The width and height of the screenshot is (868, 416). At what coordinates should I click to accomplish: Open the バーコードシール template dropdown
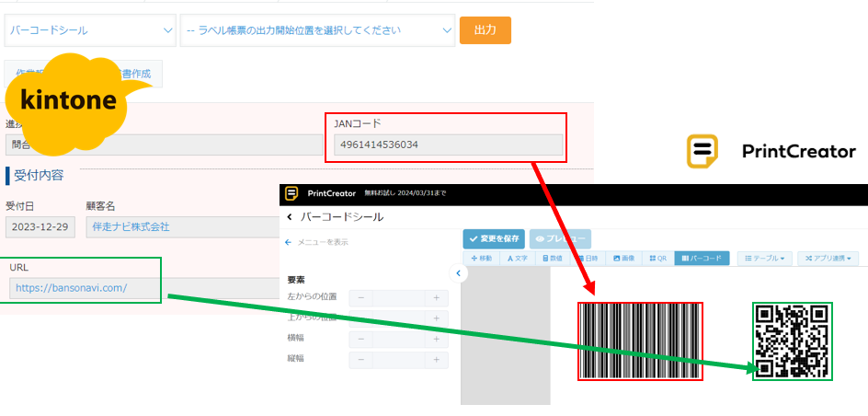90,30
